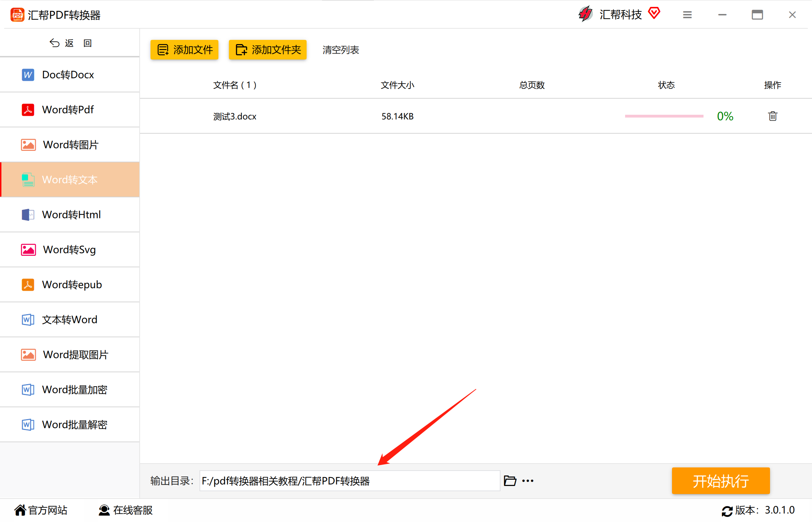812x522 pixels.
Task: Click the version refresh icon
Action: tap(727, 511)
